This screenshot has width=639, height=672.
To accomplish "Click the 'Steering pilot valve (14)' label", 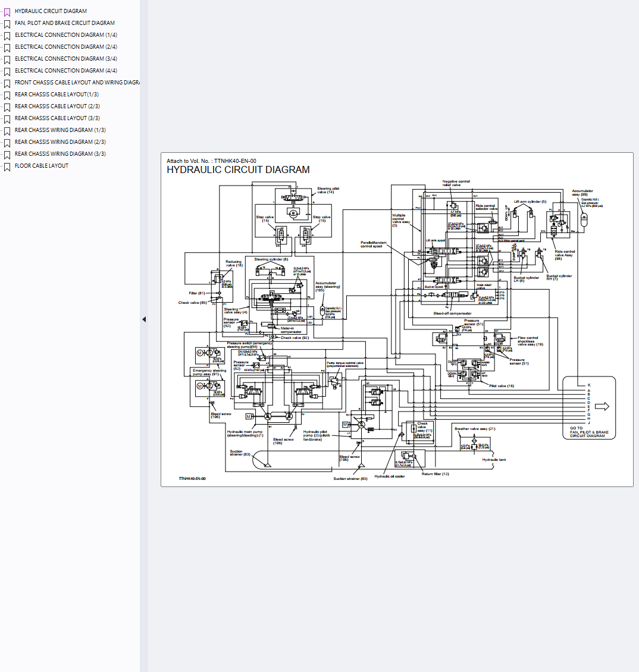I will tap(328, 190).
